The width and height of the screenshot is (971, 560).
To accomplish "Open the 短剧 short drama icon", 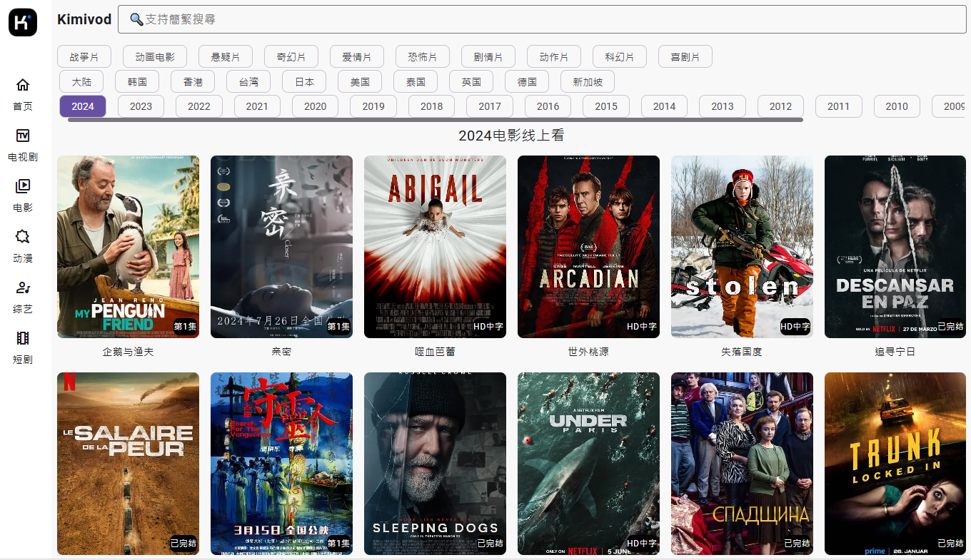I will pyautogui.click(x=23, y=338).
